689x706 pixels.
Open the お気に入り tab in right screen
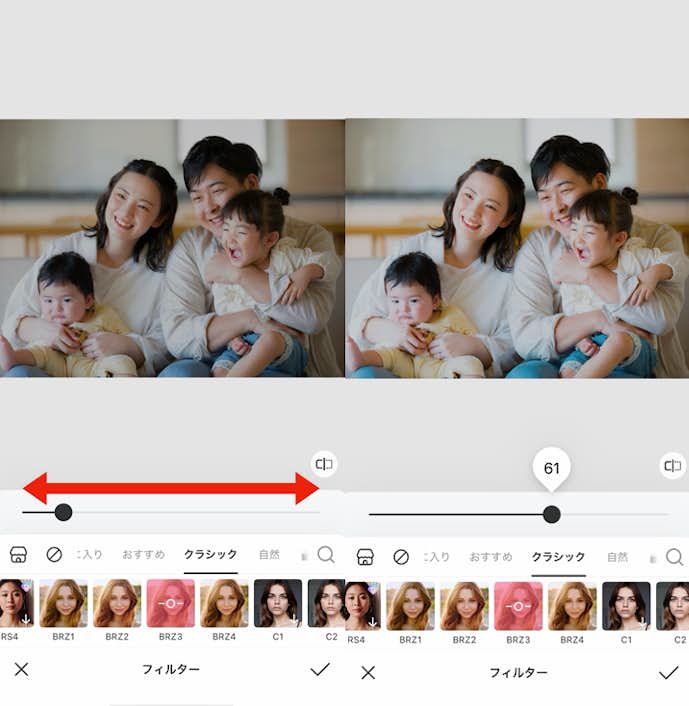coord(437,557)
